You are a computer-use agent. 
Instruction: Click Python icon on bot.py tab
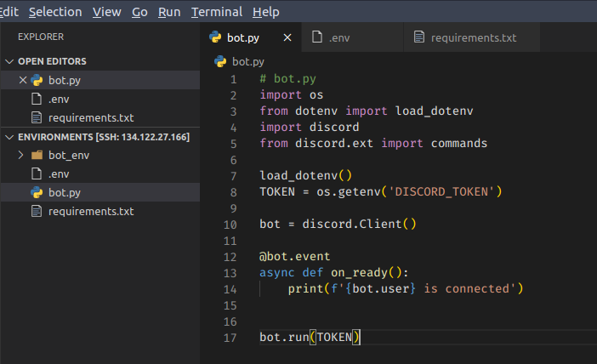click(x=215, y=37)
